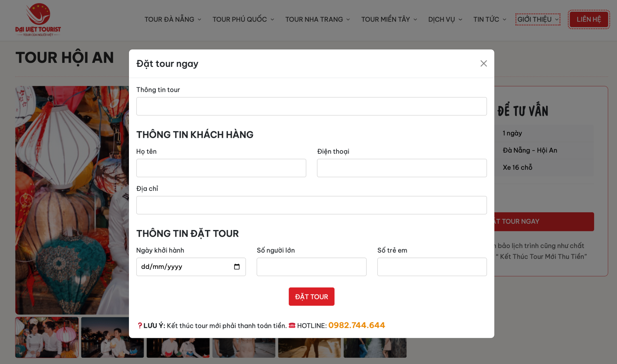
Task: Expand the TOUR ĐÀ NẴNG dropdown
Action: point(172,19)
